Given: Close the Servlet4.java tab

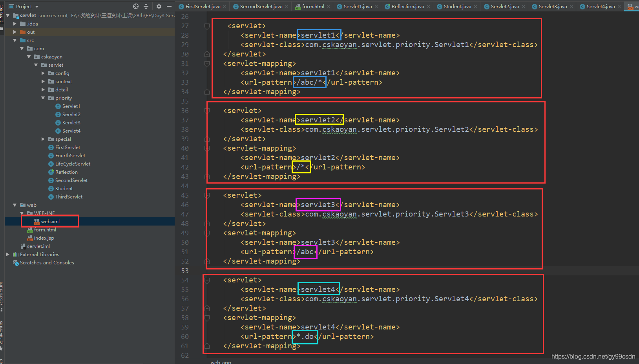Looking at the screenshot, I should (619, 7).
